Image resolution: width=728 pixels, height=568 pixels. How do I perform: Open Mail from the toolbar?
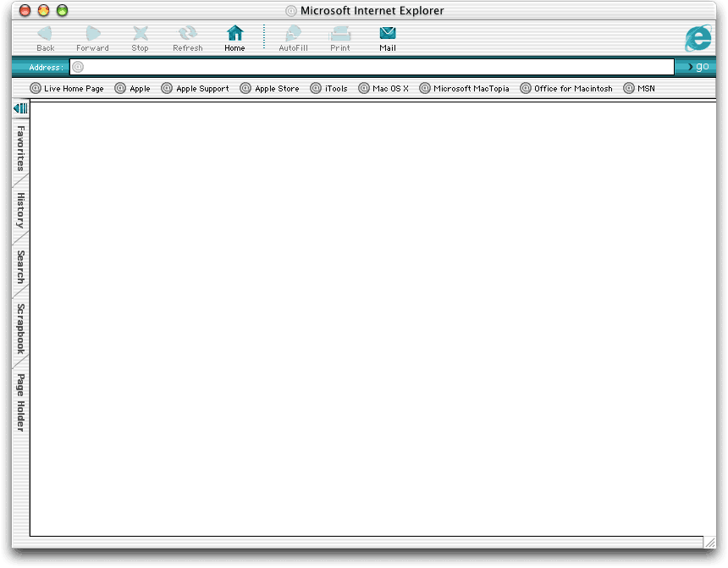[x=388, y=34]
